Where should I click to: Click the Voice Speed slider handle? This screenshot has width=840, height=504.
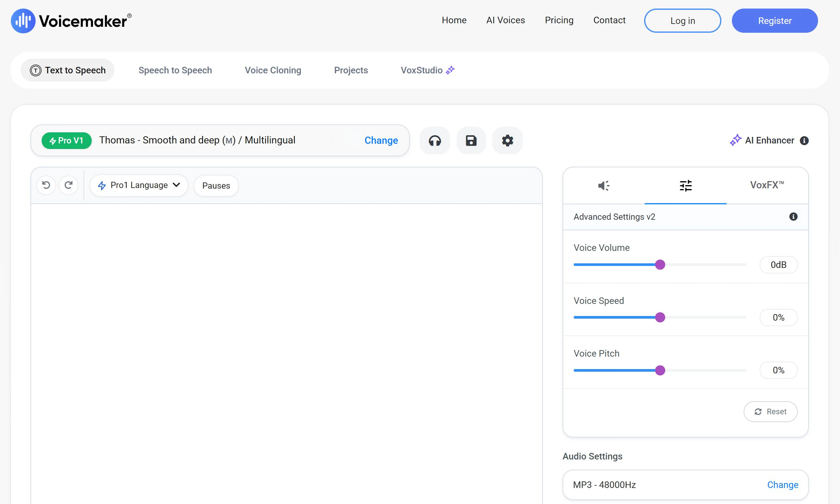point(660,317)
